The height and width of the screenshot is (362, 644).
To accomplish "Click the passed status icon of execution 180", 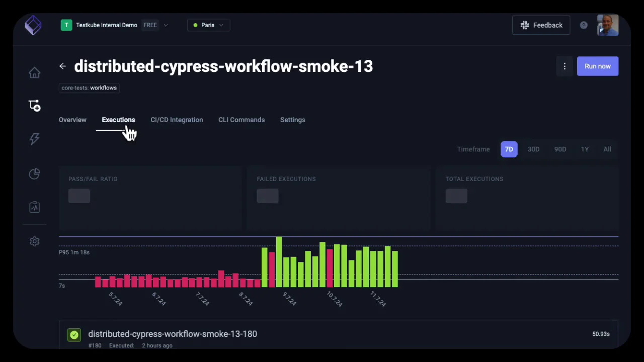I will pyautogui.click(x=74, y=335).
